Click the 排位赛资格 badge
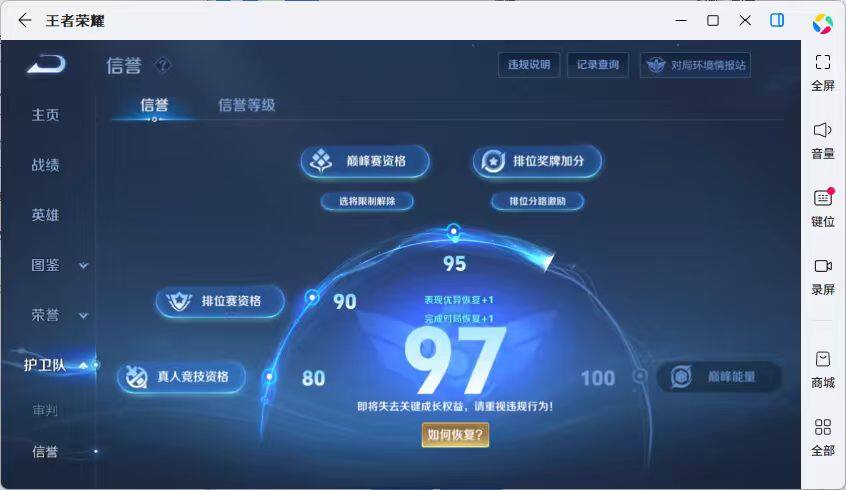The height and width of the screenshot is (490, 846). pyautogui.click(x=220, y=301)
